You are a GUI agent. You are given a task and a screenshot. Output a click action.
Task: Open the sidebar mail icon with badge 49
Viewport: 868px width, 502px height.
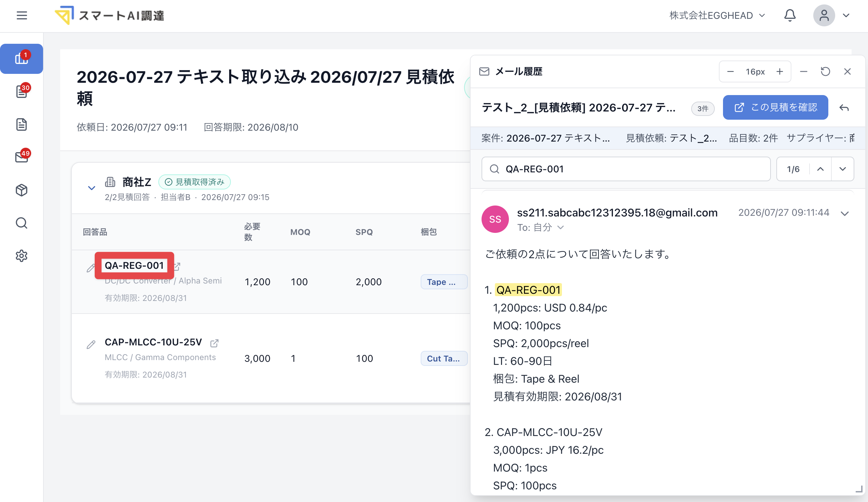[x=22, y=157]
